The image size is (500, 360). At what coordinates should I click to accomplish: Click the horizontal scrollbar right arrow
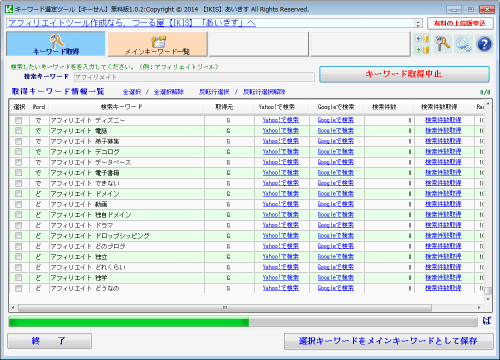(x=479, y=307)
